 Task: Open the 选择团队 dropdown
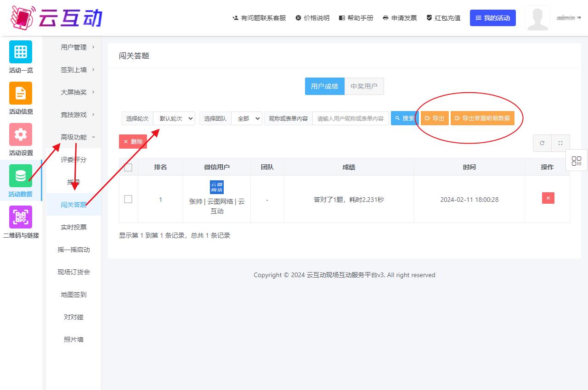pos(247,118)
